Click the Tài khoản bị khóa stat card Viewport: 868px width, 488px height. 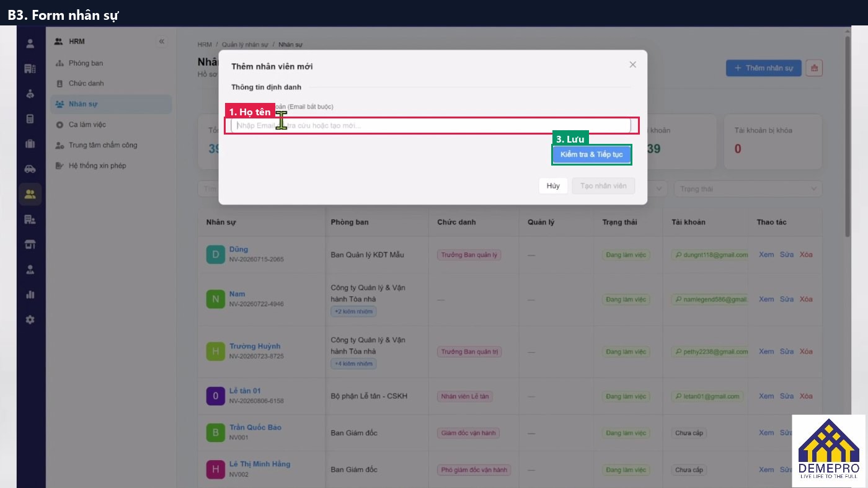coord(773,141)
